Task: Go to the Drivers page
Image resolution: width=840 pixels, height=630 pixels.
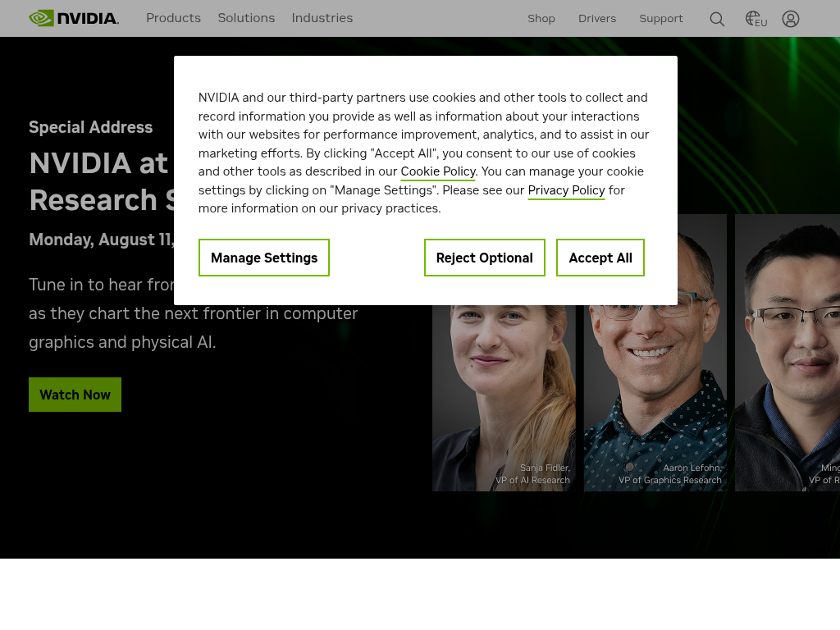Action: click(597, 18)
